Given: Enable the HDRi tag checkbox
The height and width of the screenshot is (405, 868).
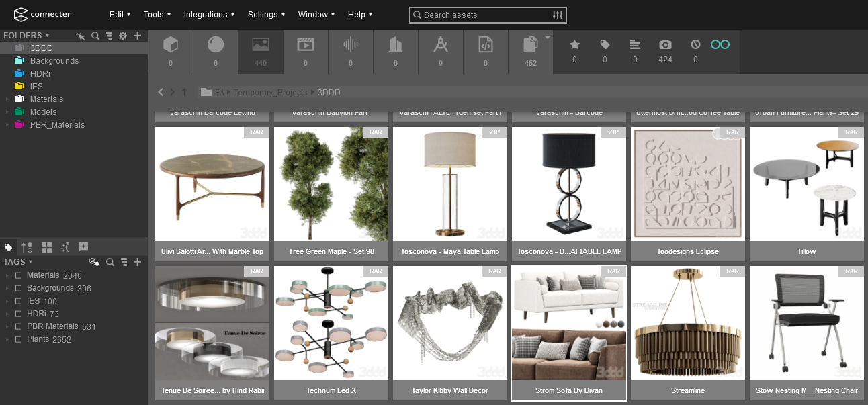Looking at the screenshot, I should point(19,314).
